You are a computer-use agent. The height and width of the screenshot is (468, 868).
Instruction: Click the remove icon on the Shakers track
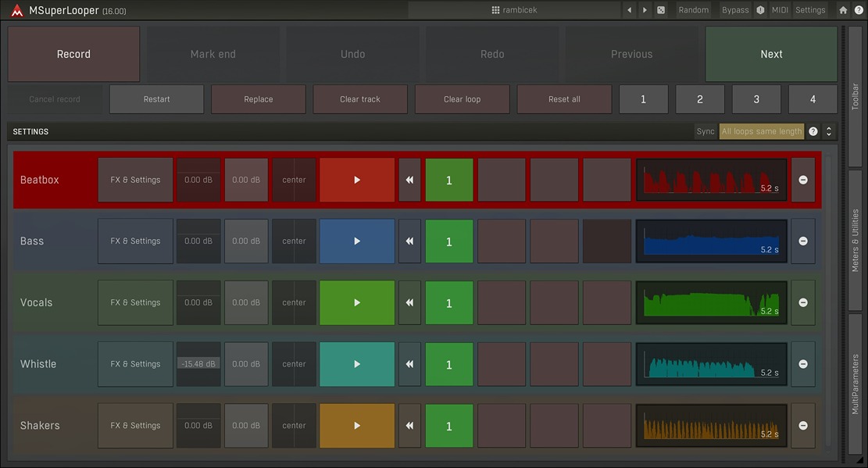point(802,425)
